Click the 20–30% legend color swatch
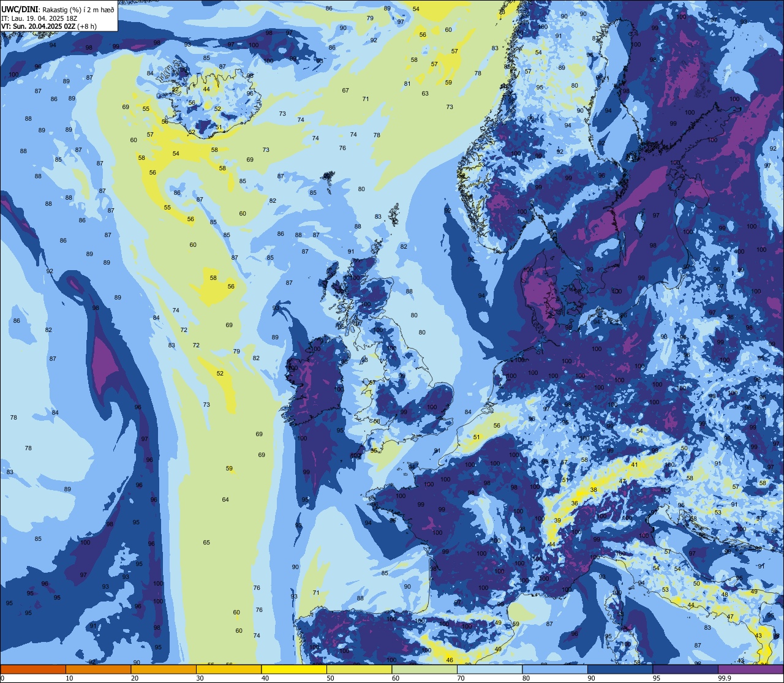This screenshot has width=784, height=683. click(164, 669)
